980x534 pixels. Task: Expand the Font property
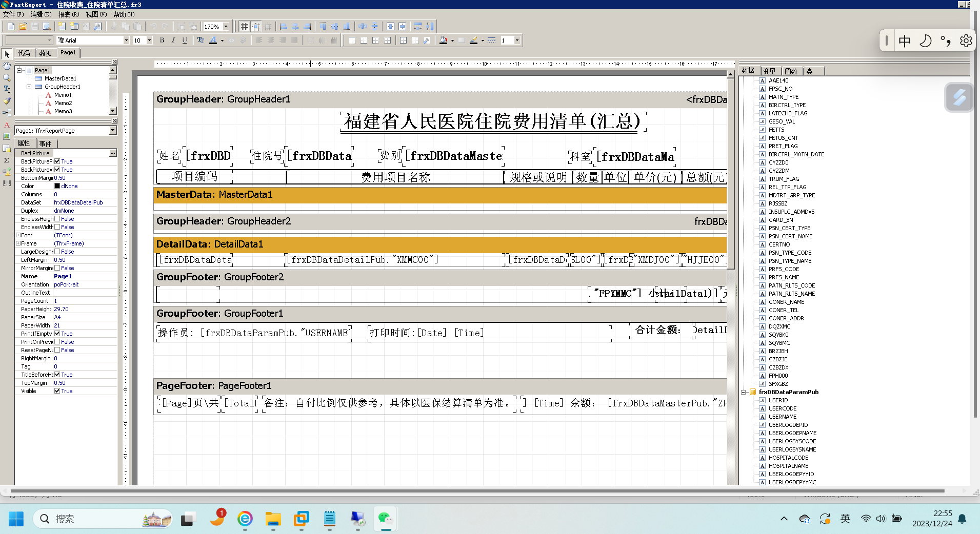pos(18,235)
